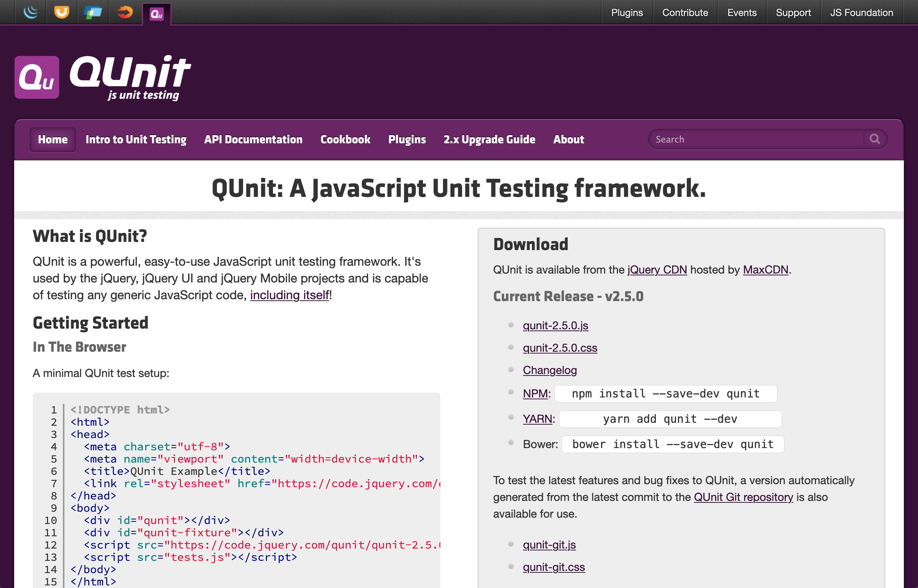Click code line 1 '<!DOCTYPE html>'
The height and width of the screenshot is (588, 918).
click(120, 410)
